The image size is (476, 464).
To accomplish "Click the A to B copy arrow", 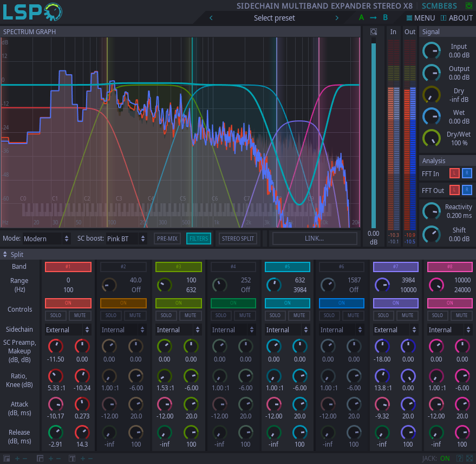I will pyautogui.click(x=373, y=18).
